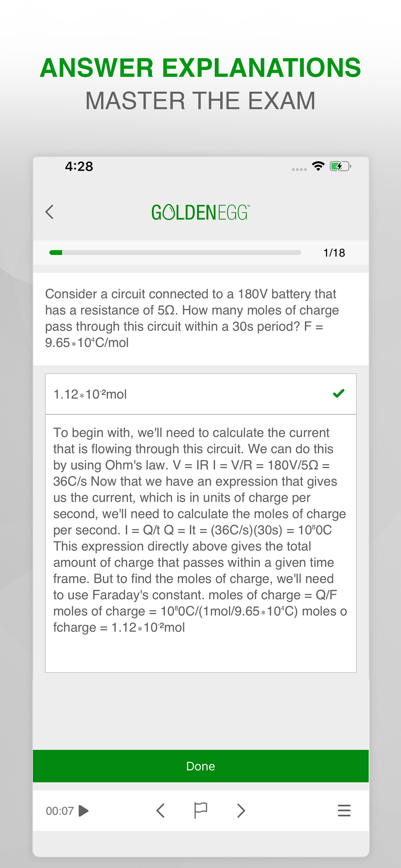Flag this question with the flag icon
401x868 pixels.
(x=200, y=811)
